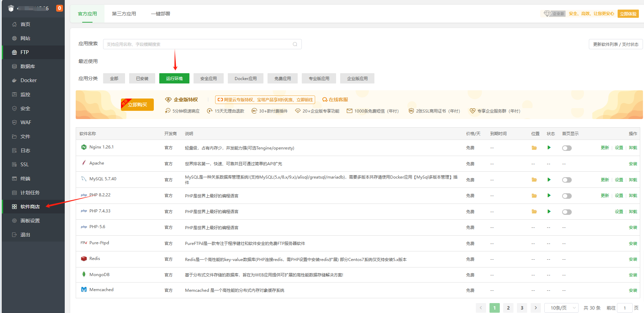Click 更新 link for PHP 8.2.22
Screen dimensions: 644x313
click(x=605, y=196)
